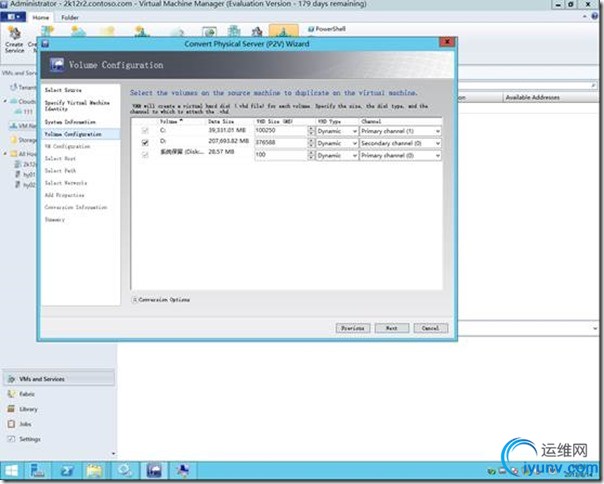Click the Volume Configuration header icon
This screenshot has width=604, height=484.
[x=57, y=64]
